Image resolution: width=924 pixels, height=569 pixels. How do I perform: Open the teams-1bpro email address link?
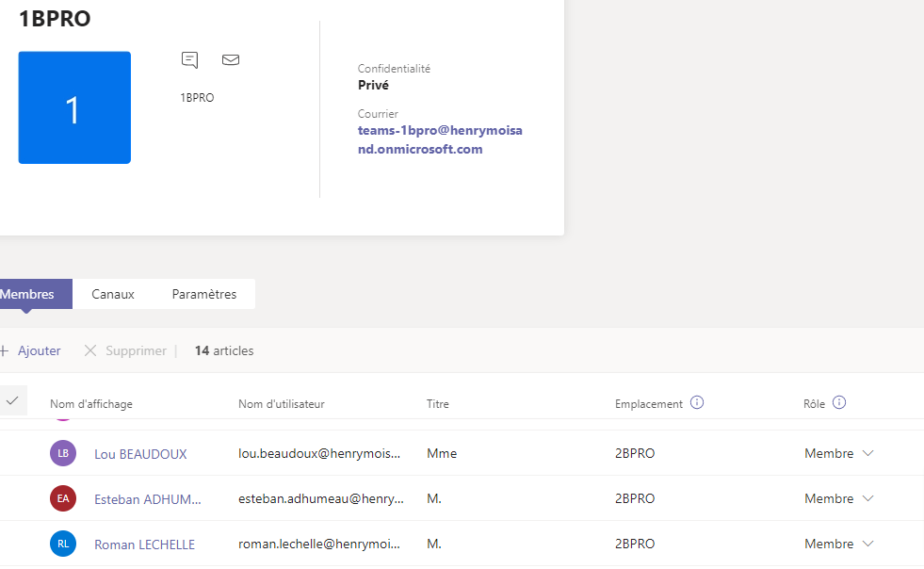point(440,139)
